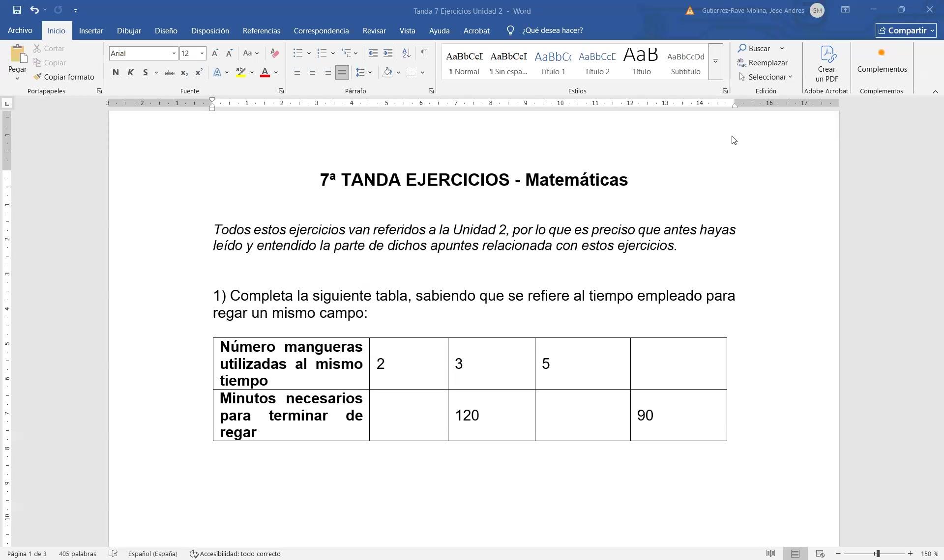Click the Sort (A-Z) paragraph icon

coord(406,53)
